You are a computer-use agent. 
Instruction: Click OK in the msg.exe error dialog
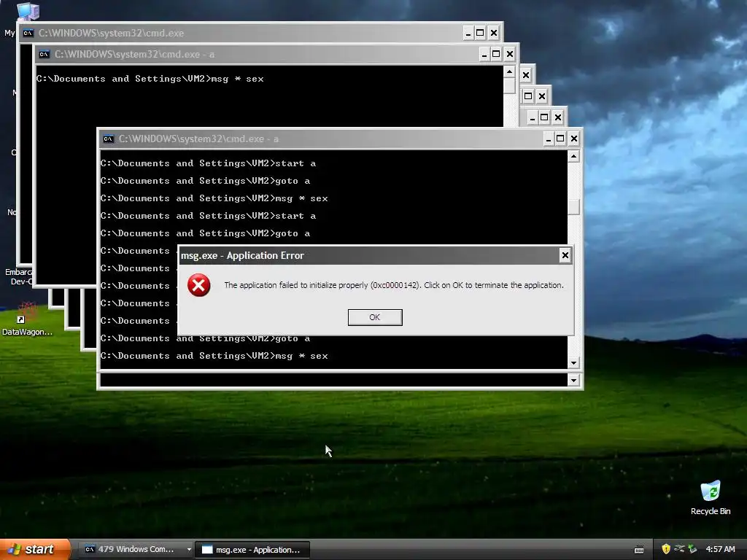[x=375, y=317]
